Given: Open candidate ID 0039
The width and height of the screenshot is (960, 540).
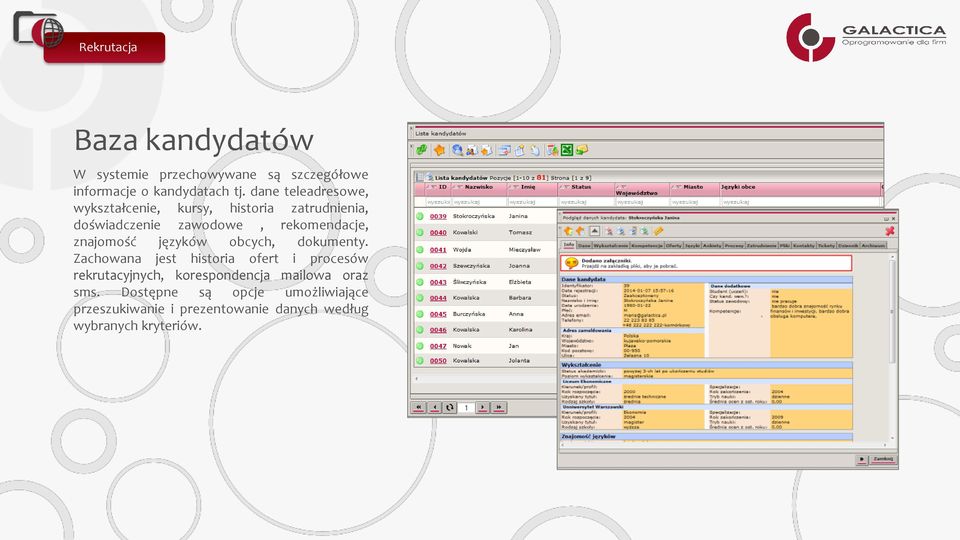Looking at the screenshot, I should click(x=438, y=217).
